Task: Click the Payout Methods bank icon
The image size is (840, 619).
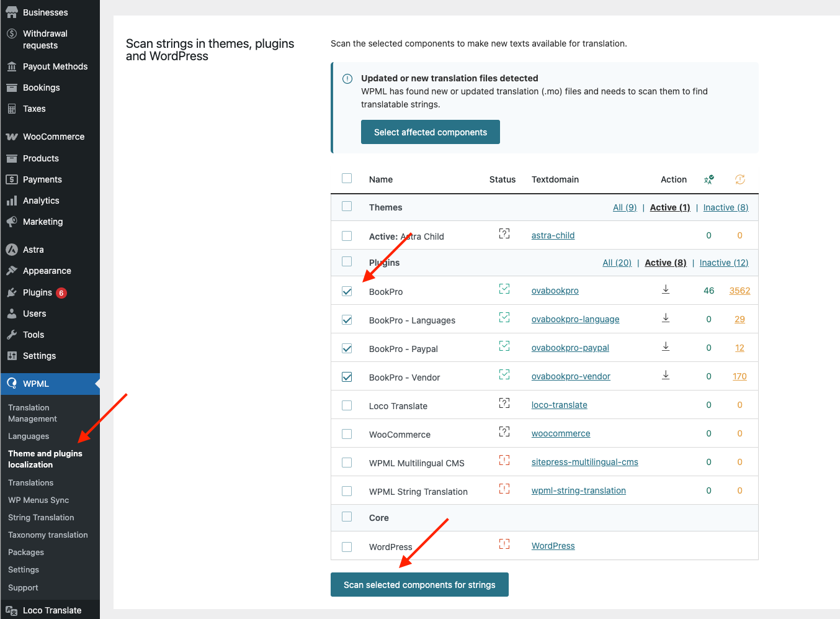Action: (12, 66)
